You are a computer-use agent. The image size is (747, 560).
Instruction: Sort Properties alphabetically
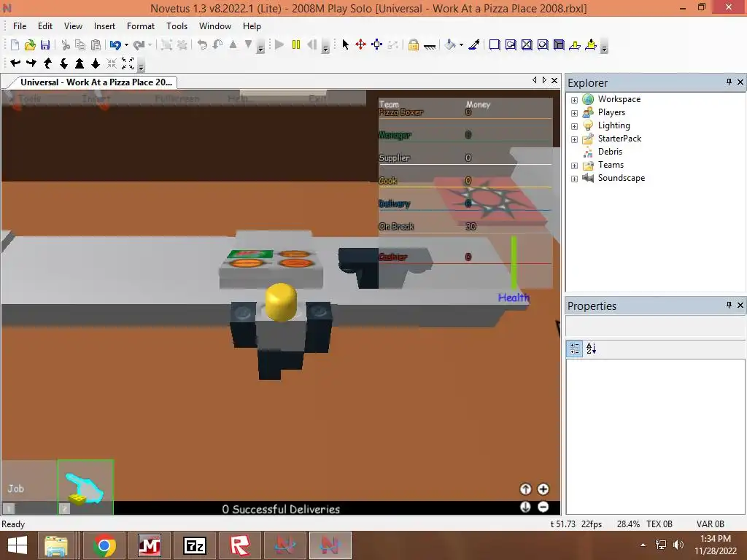click(591, 349)
